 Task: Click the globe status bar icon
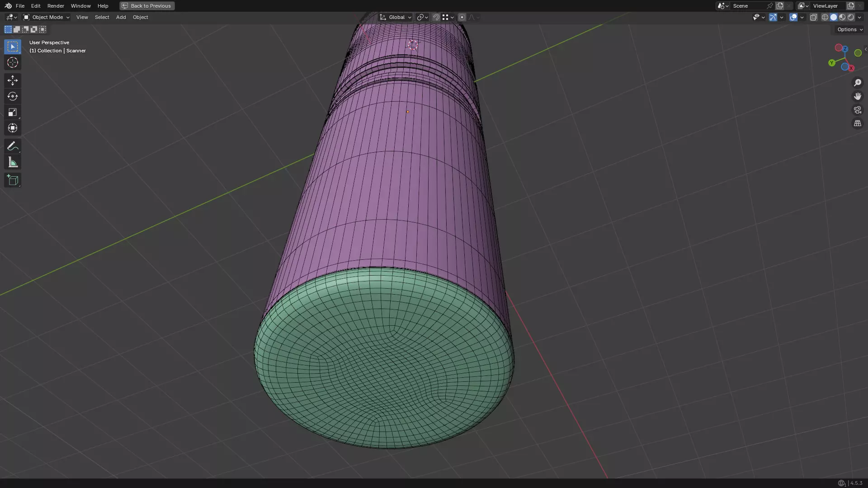pos(841,483)
